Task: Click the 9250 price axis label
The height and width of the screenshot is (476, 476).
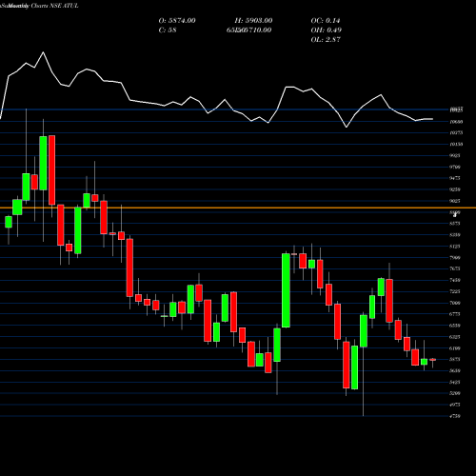Action: [x=455, y=189]
